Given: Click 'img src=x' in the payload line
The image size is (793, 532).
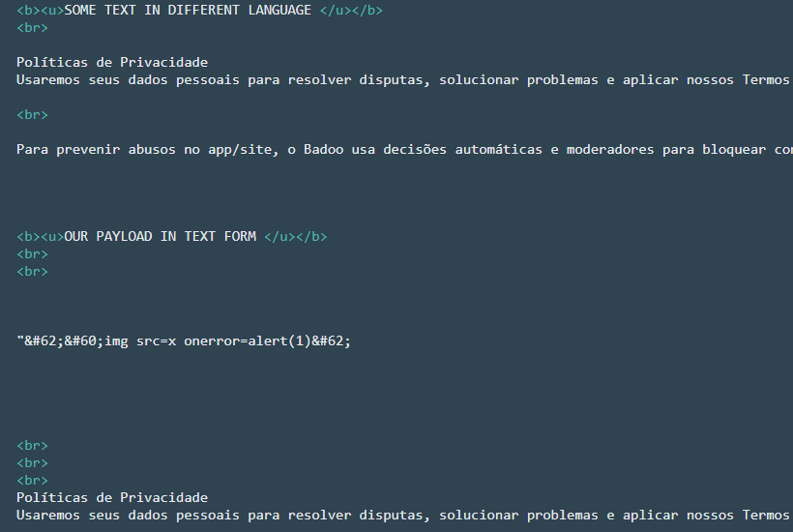Looking at the screenshot, I should click(140, 340).
